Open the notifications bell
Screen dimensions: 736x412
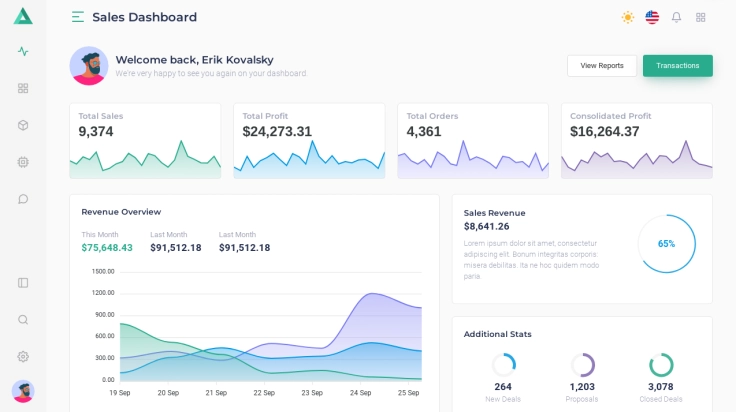point(676,17)
